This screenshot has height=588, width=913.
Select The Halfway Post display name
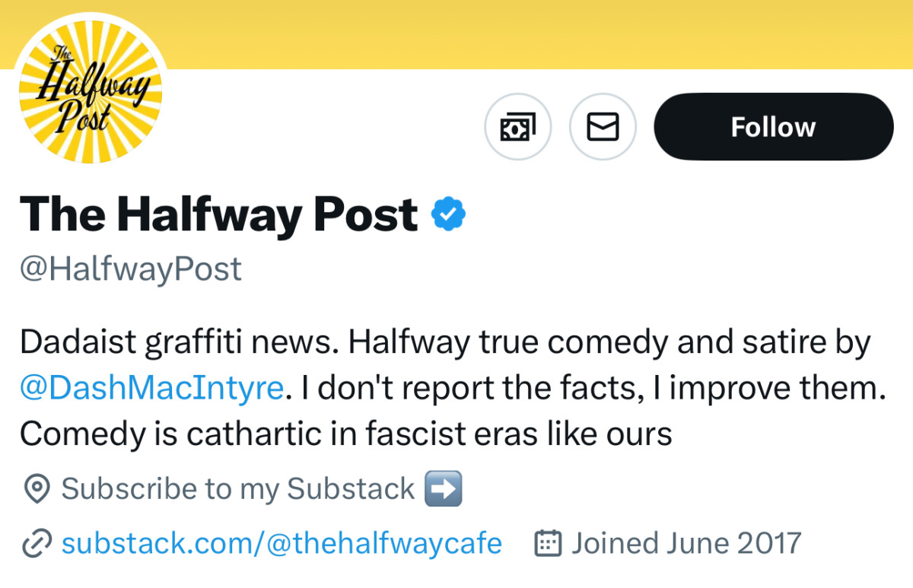pos(215,214)
